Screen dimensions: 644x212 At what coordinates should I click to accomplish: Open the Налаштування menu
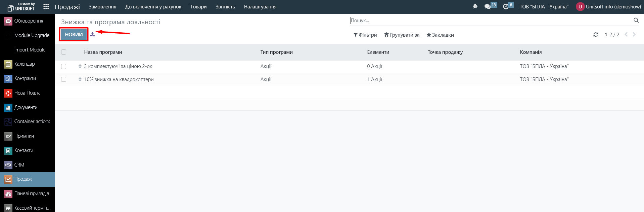[260, 7]
